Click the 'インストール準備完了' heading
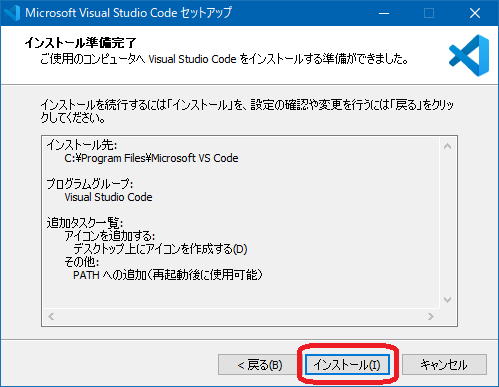The width and height of the screenshot is (499, 387). pyautogui.click(x=80, y=43)
